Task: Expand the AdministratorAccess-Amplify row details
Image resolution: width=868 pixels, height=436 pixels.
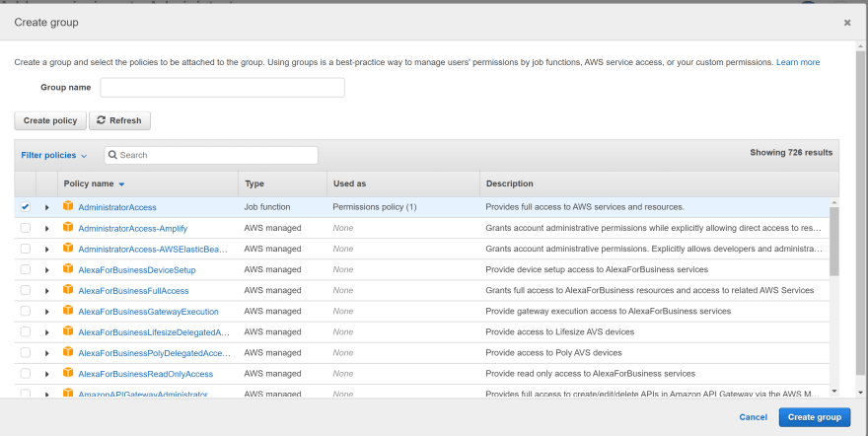Action: pyautogui.click(x=47, y=229)
